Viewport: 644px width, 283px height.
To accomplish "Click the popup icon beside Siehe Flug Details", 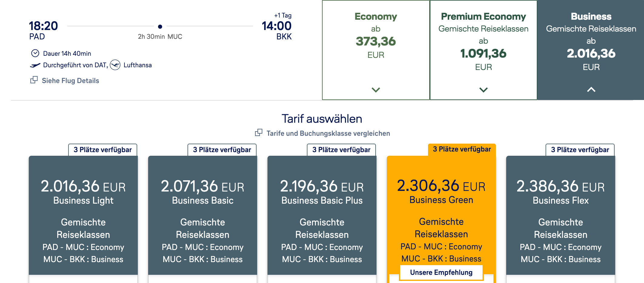I will pyautogui.click(x=34, y=80).
